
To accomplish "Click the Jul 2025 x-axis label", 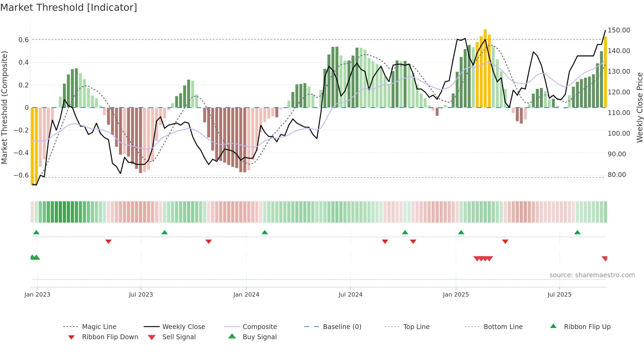I will (559, 294).
